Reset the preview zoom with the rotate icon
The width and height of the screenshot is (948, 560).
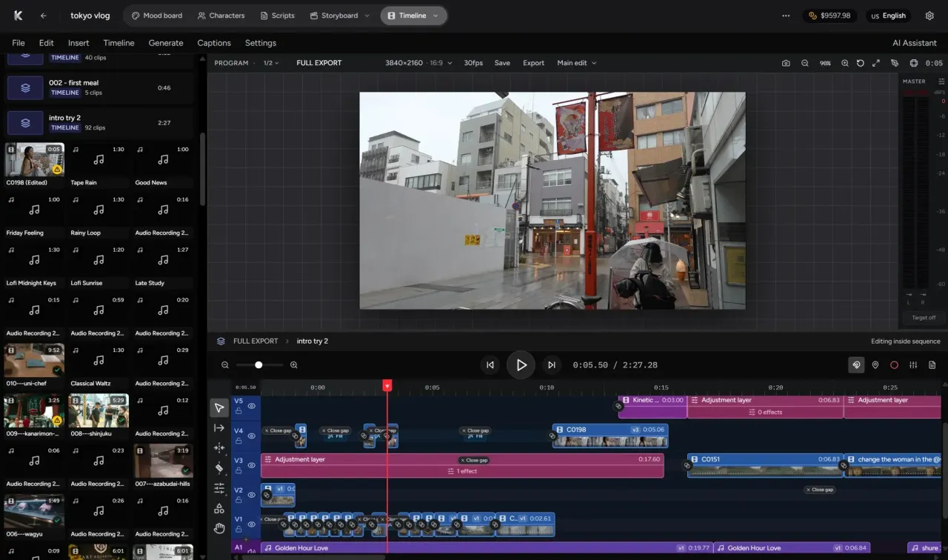click(x=861, y=63)
